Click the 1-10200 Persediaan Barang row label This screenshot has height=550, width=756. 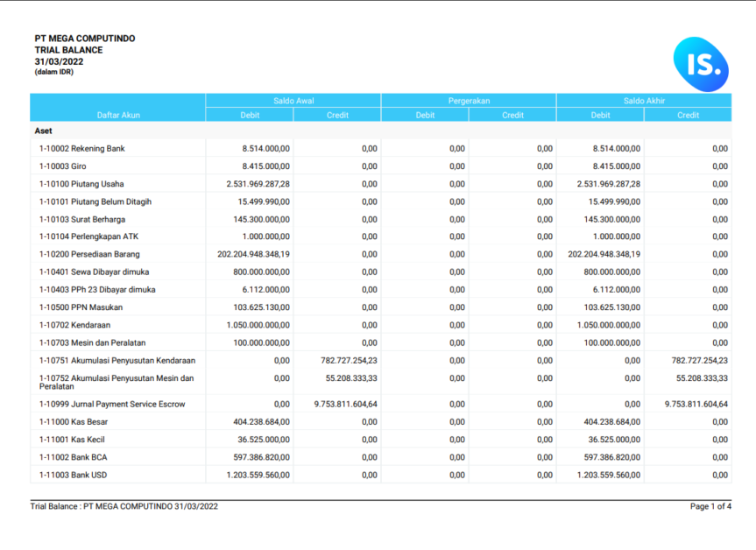(x=88, y=254)
